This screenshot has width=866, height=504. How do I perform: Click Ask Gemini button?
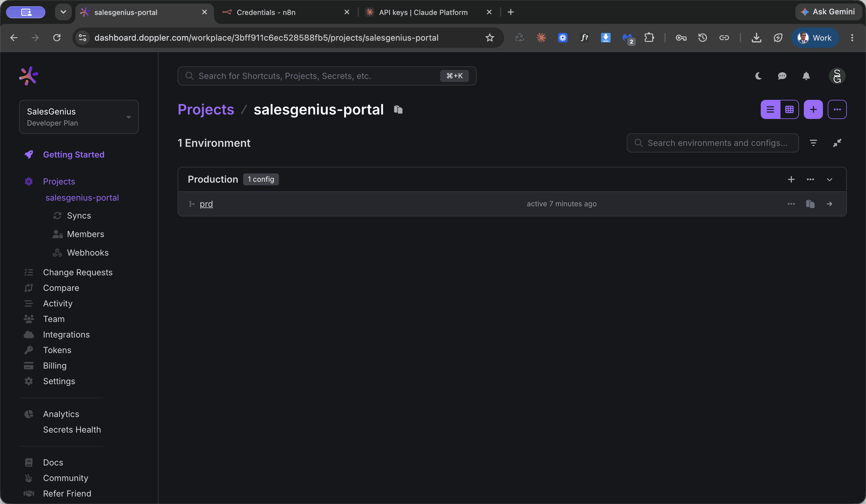[829, 12]
